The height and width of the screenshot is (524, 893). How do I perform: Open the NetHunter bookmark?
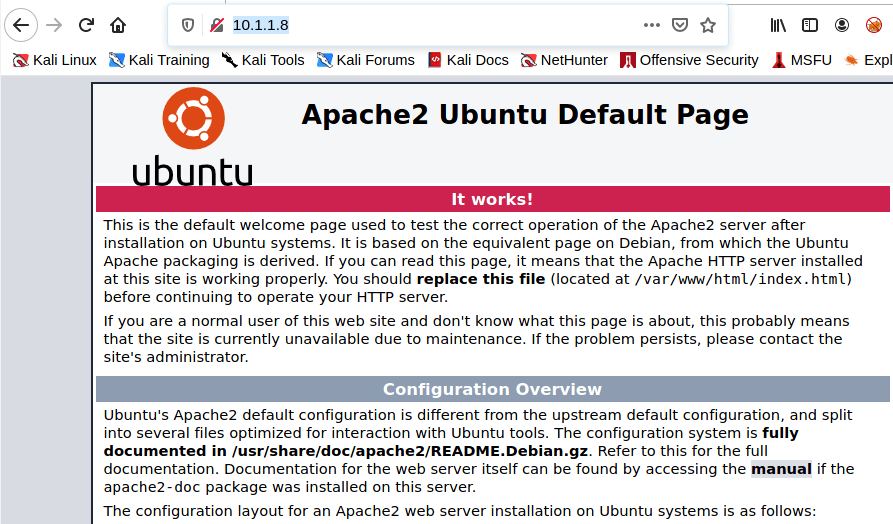564,60
